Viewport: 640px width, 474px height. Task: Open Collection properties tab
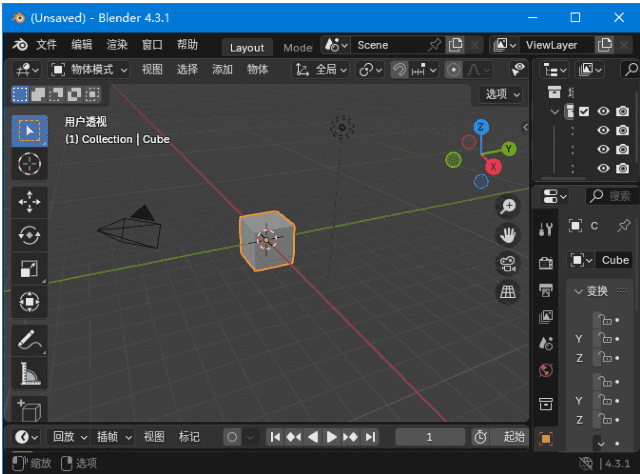[x=546, y=404]
